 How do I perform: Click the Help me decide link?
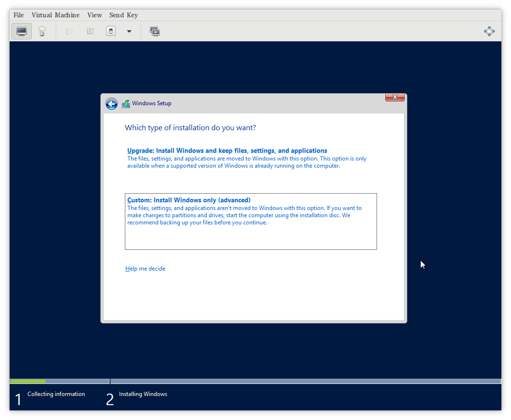[145, 268]
